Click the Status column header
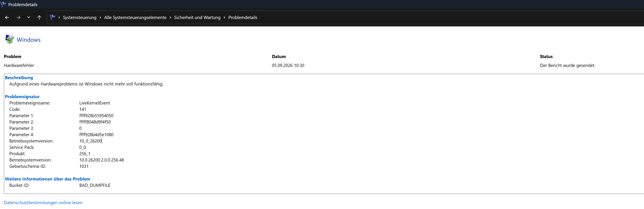This screenshot has width=644, height=209. 546,57
